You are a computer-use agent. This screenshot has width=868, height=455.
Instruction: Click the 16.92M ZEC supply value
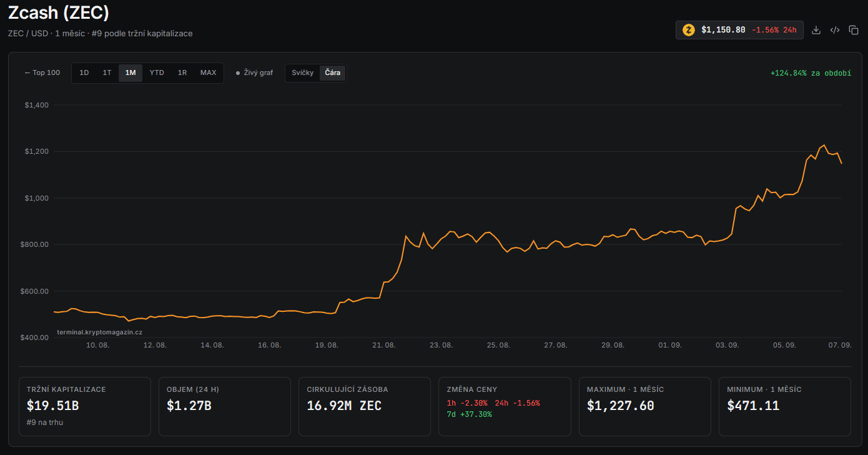(344, 406)
